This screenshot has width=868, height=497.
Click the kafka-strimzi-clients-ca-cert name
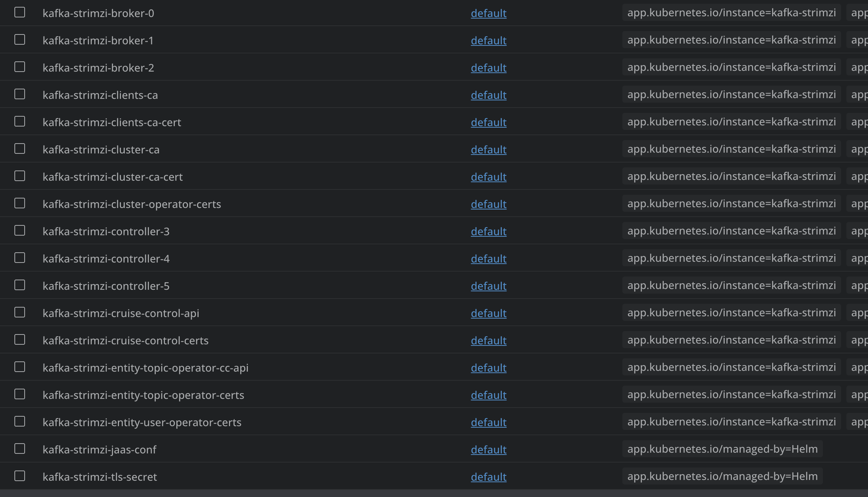click(112, 122)
